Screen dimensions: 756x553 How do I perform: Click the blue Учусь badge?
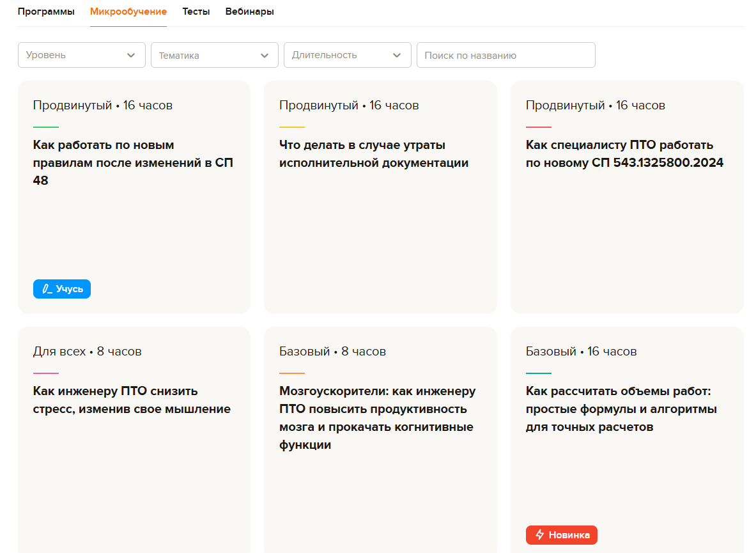pos(62,289)
